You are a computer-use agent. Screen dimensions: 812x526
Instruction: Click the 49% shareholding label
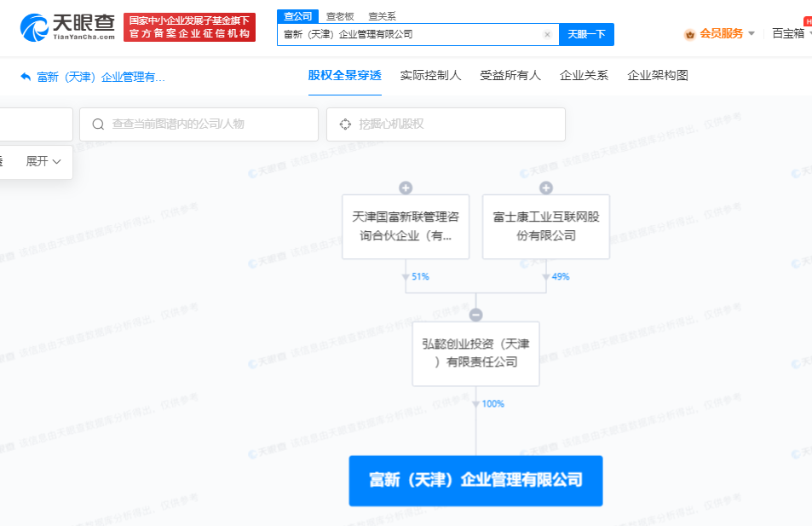click(561, 277)
